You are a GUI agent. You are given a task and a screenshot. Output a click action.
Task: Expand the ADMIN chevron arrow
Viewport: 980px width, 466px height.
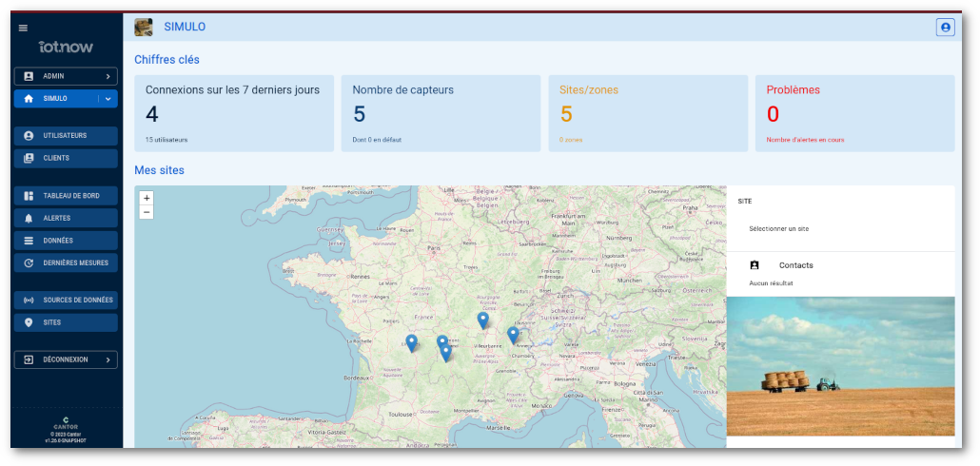click(108, 76)
